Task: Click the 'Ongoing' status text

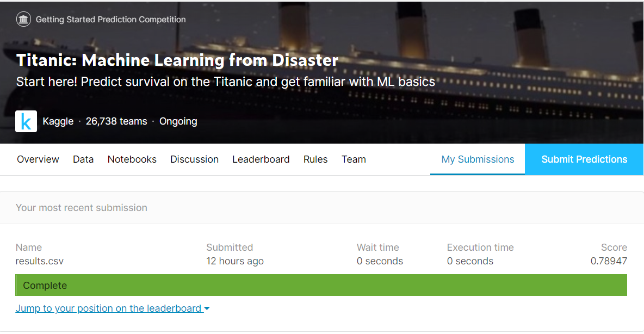Action: point(178,122)
